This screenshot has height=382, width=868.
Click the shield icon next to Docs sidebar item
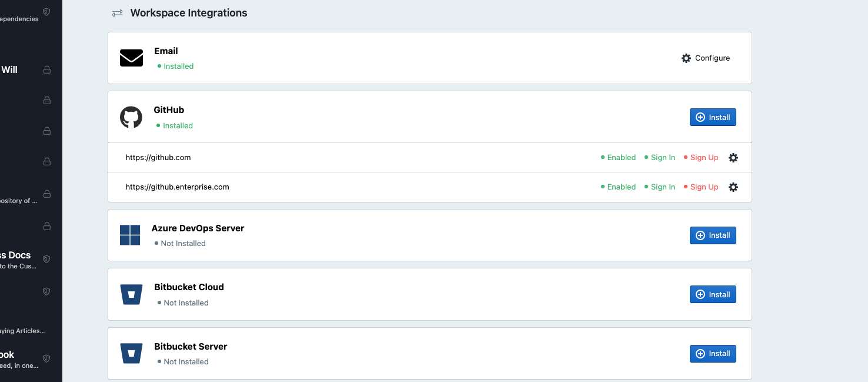tap(46, 258)
